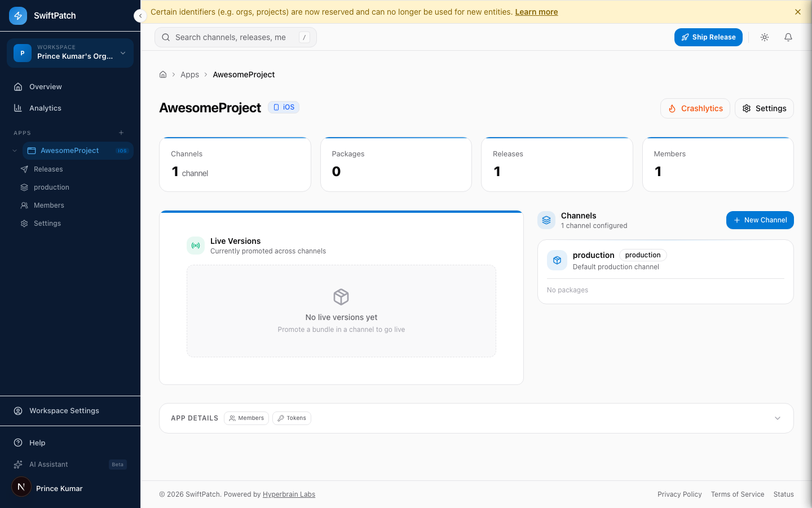Navigate to Apps via the breadcrumb
Viewport: 812px width, 508px height.
tap(189, 74)
